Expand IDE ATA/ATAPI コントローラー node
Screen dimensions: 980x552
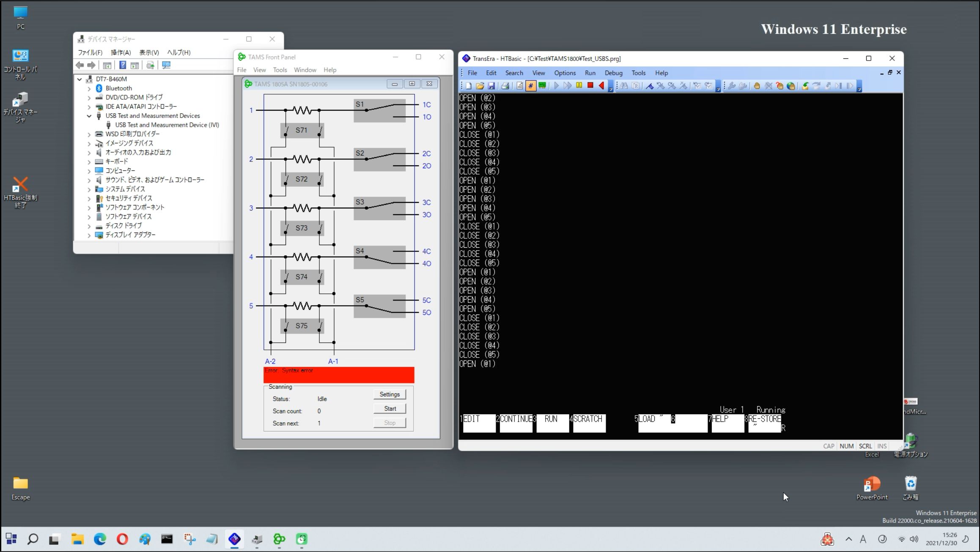click(89, 107)
